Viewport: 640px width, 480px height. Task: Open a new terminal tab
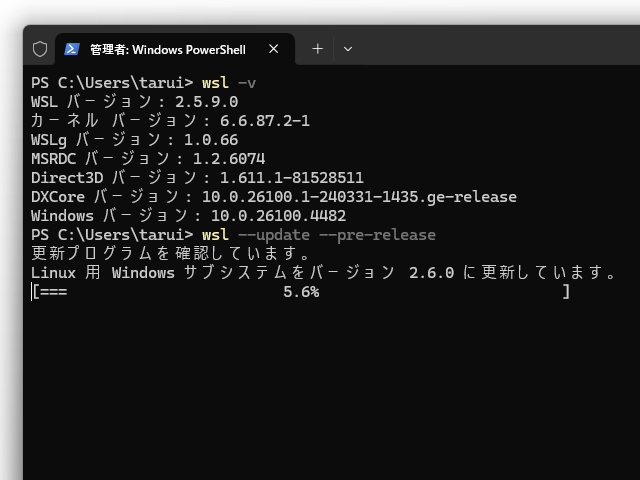coord(317,49)
